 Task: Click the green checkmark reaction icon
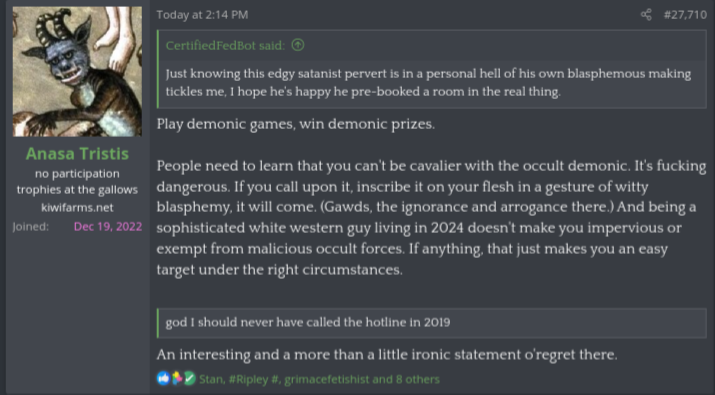190,378
